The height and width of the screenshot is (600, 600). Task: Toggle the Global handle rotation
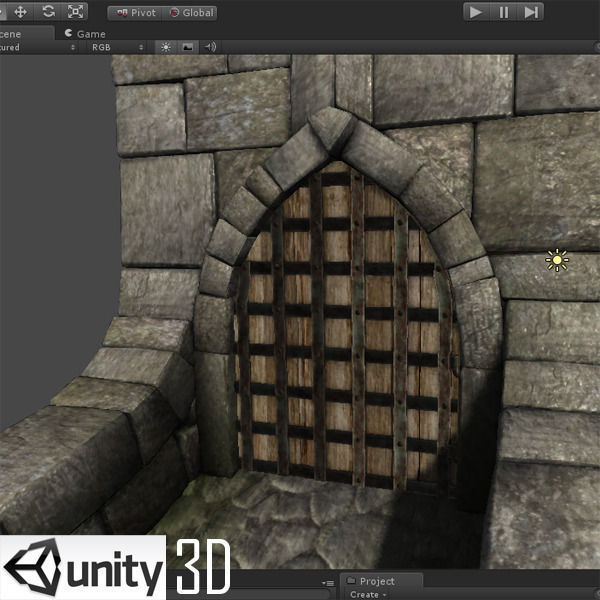point(191,13)
